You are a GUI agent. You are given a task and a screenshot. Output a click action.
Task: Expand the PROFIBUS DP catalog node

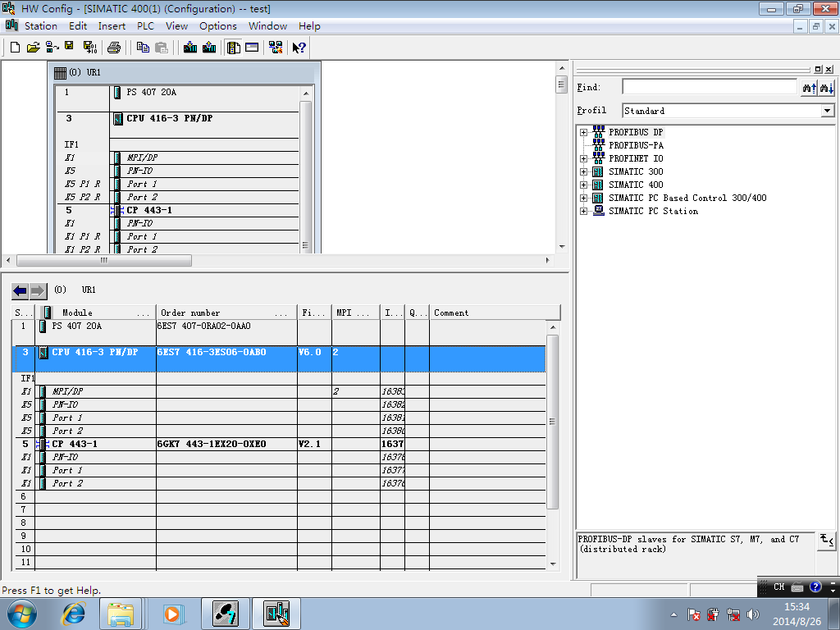tap(584, 132)
